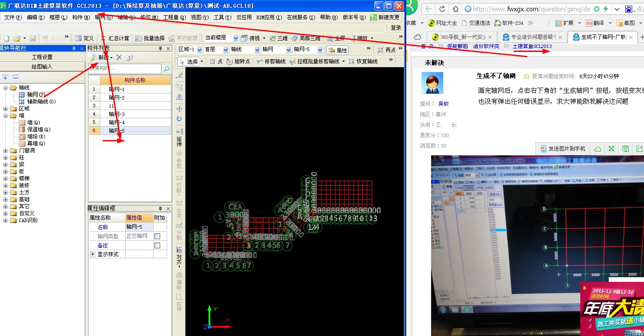The width and height of the screenshot is (644, 336).
Task: Toggle 轴网类型 附加 checkbox
Action: point(158,236)
